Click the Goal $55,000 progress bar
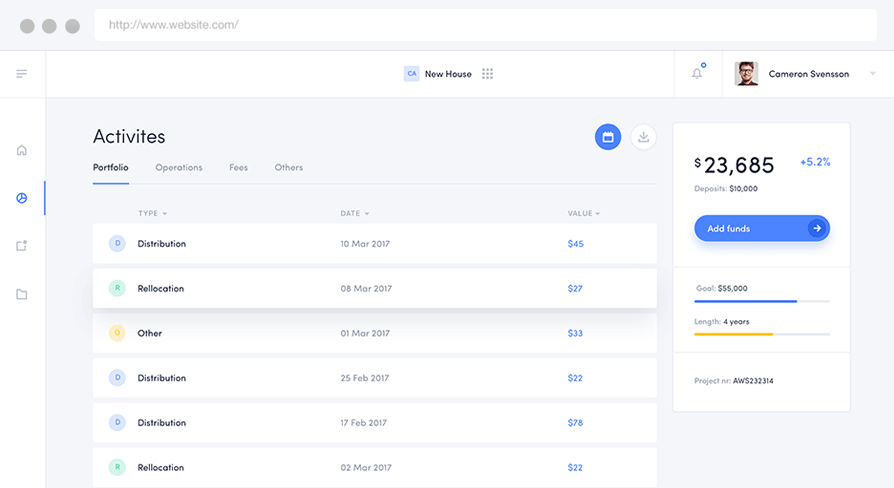The image size is (894, 488). (x=762, y=301)
